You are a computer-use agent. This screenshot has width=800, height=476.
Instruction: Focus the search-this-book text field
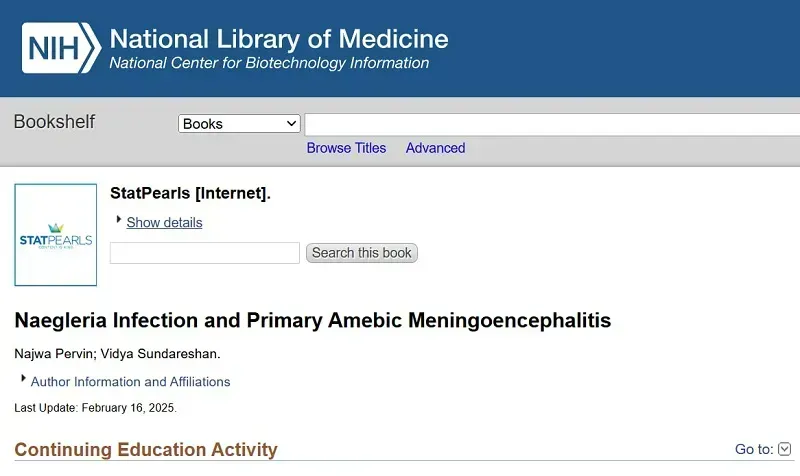[205, 253]
